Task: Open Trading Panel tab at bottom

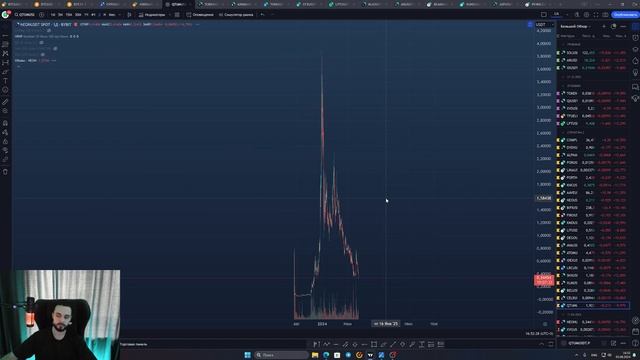Action: 134,344
